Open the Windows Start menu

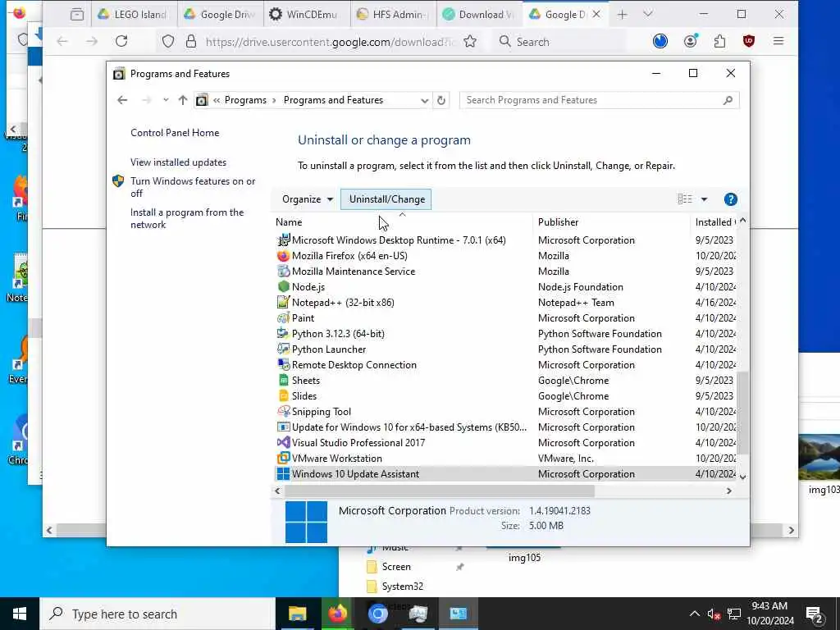(x=20, y=614)
